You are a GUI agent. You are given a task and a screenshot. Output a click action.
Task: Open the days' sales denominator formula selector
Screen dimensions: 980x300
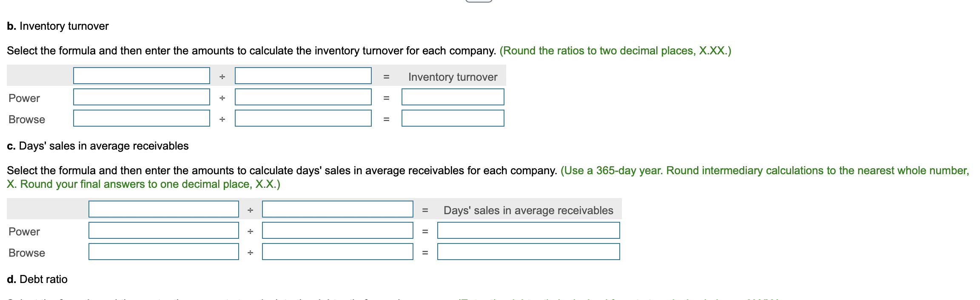pos(337,209)
